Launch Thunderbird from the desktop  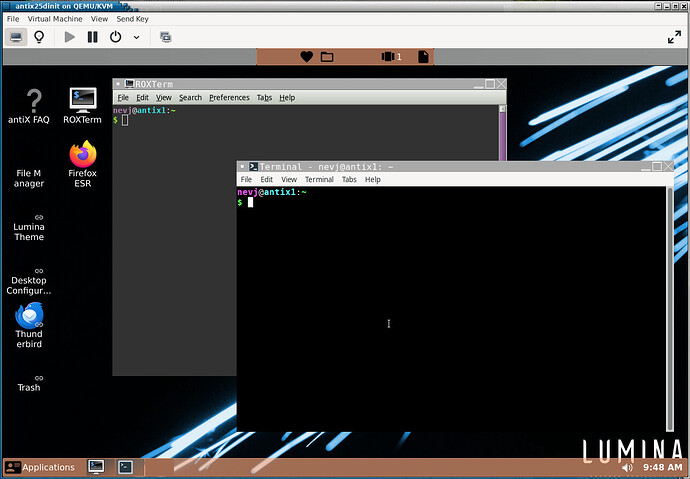pos(29,323)
